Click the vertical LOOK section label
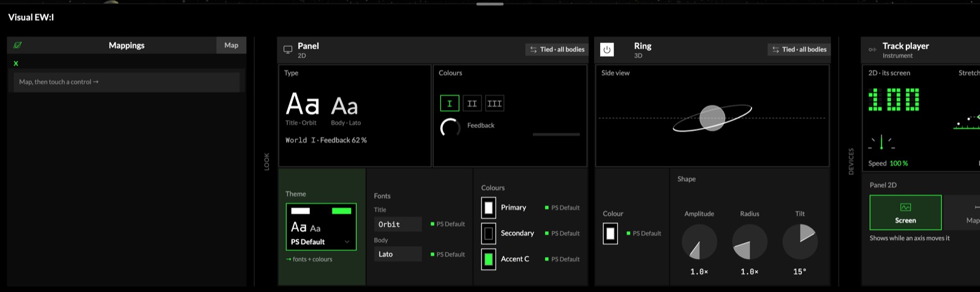Screen dimensions: 980x292 [266, 162]
